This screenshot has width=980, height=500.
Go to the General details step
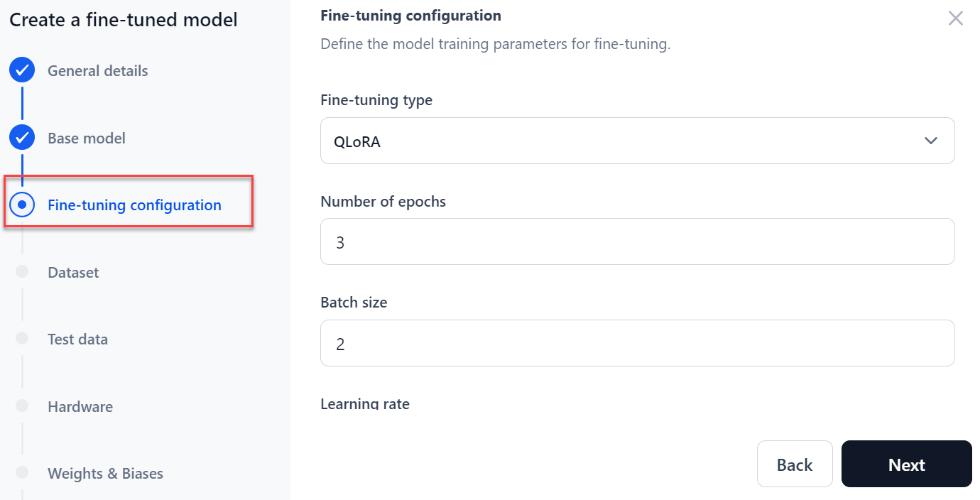[98, 71]
